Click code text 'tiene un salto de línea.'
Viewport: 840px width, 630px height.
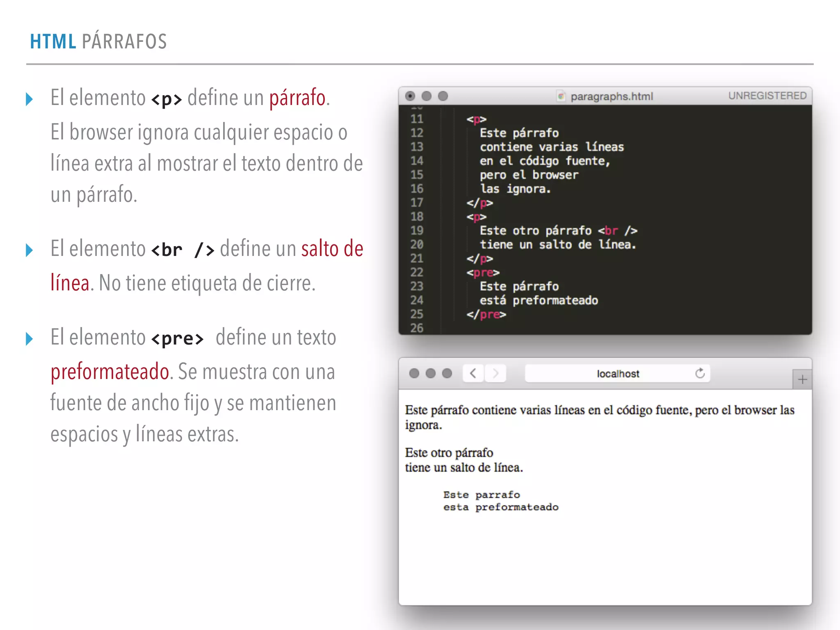[558, 244]
